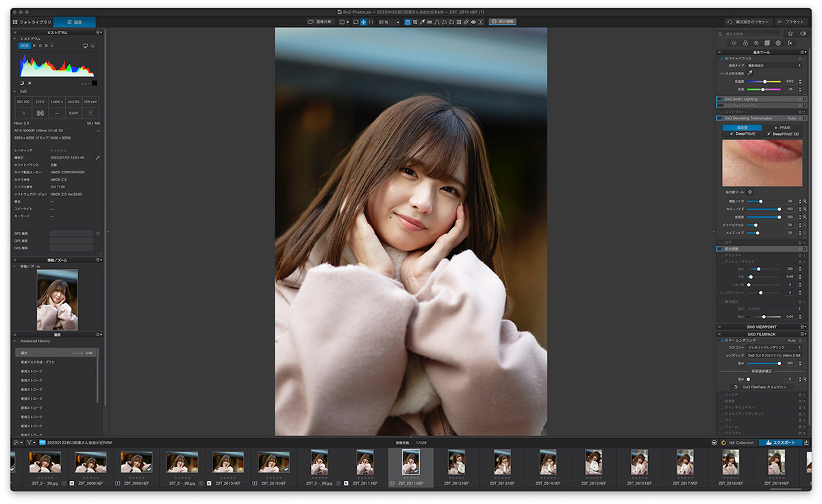Image resolution: width=822 pixels, height=504 pixels.
Task: Open the Light tools sun icon filter
Action: click(734, 43)
